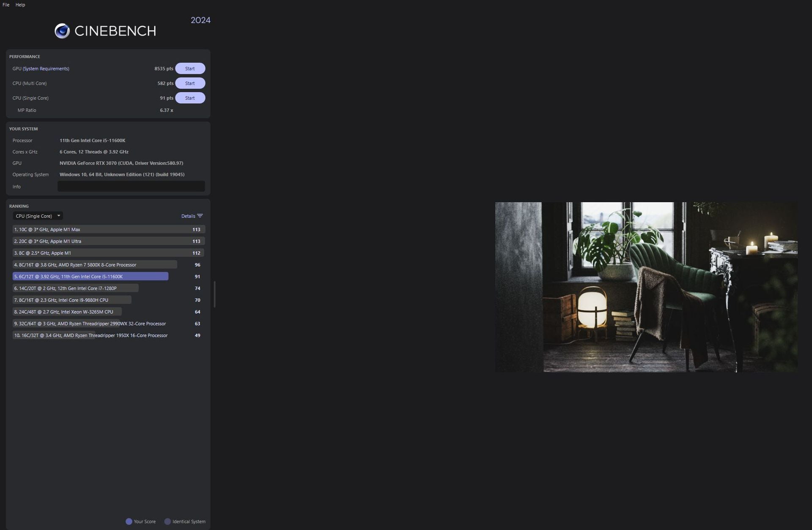Select the Apple M1 Max ranking row

click(109, 229)
